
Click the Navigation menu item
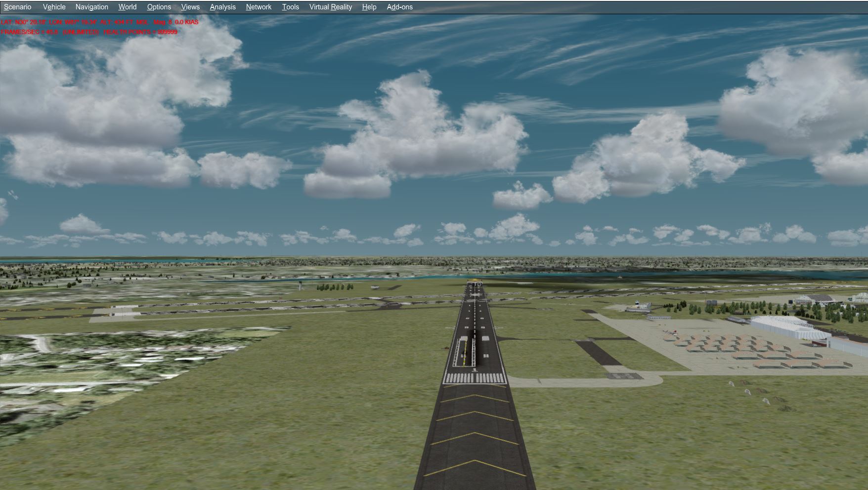click(x=91, y=7)
